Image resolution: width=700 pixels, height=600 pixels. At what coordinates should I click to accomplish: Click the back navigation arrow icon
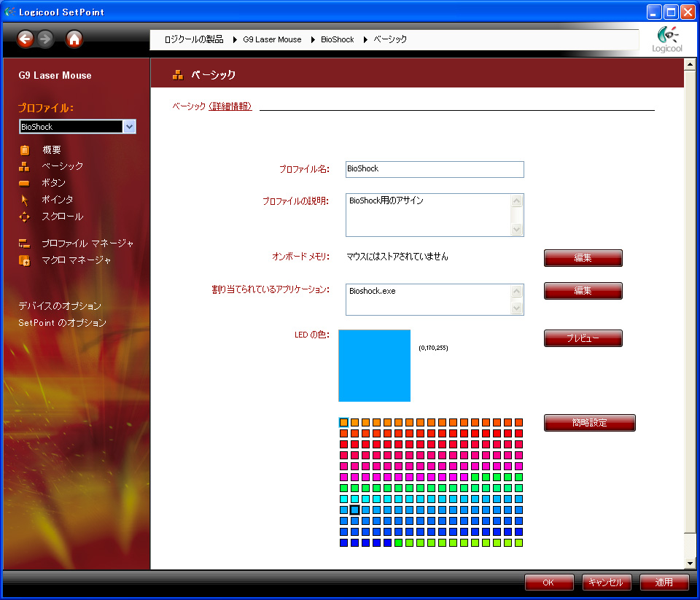(26, 39)
